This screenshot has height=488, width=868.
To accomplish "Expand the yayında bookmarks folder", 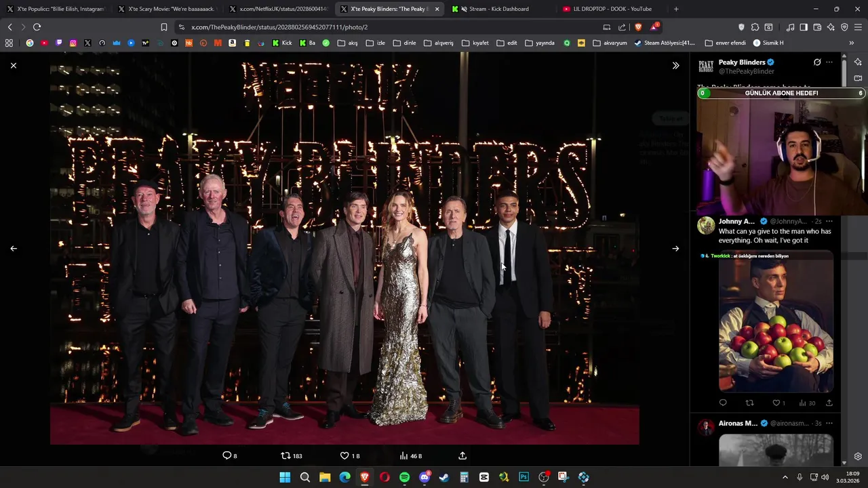I will point(540,43).
